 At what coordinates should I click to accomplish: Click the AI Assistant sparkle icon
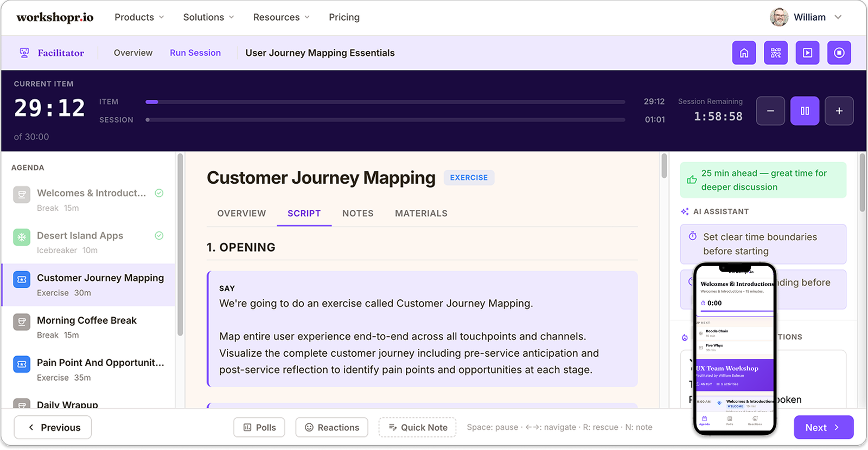click(x=685, y=211)
